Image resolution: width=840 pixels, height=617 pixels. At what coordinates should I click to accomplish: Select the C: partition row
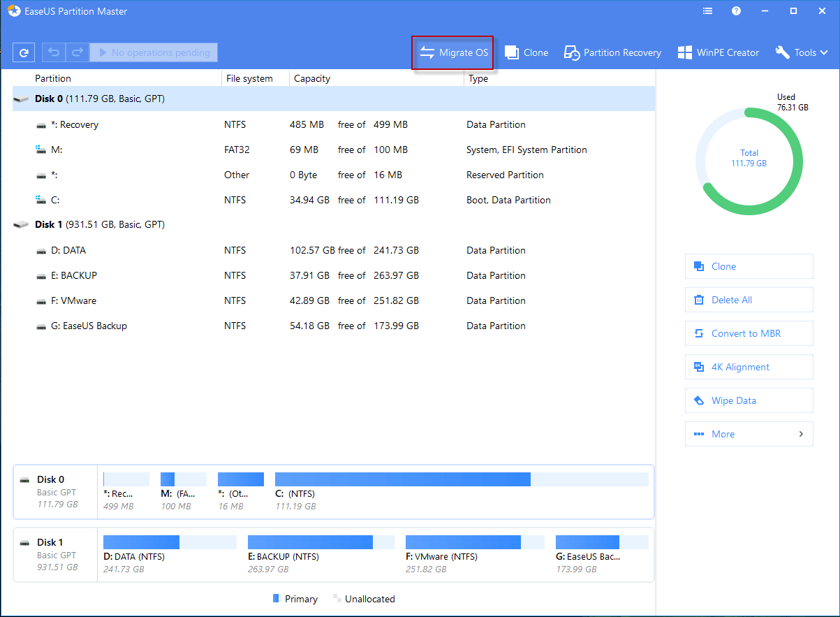(x=334, y=200)
